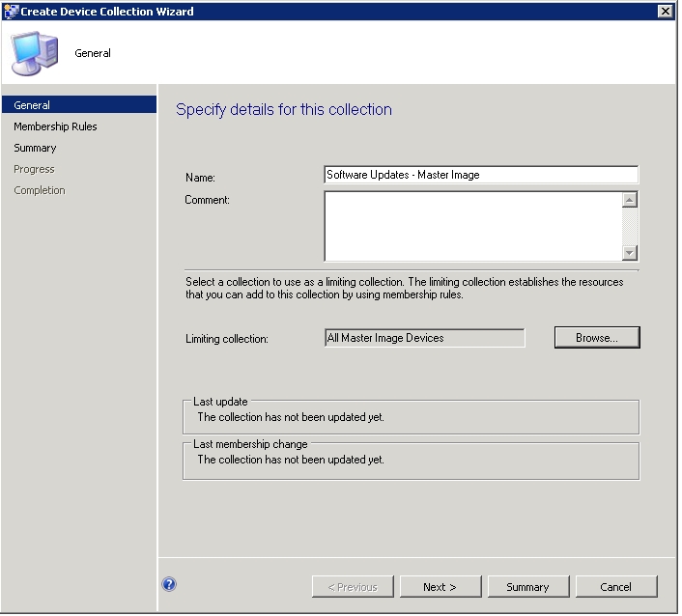Select the Completion step in the sidebar

(40, 190)
